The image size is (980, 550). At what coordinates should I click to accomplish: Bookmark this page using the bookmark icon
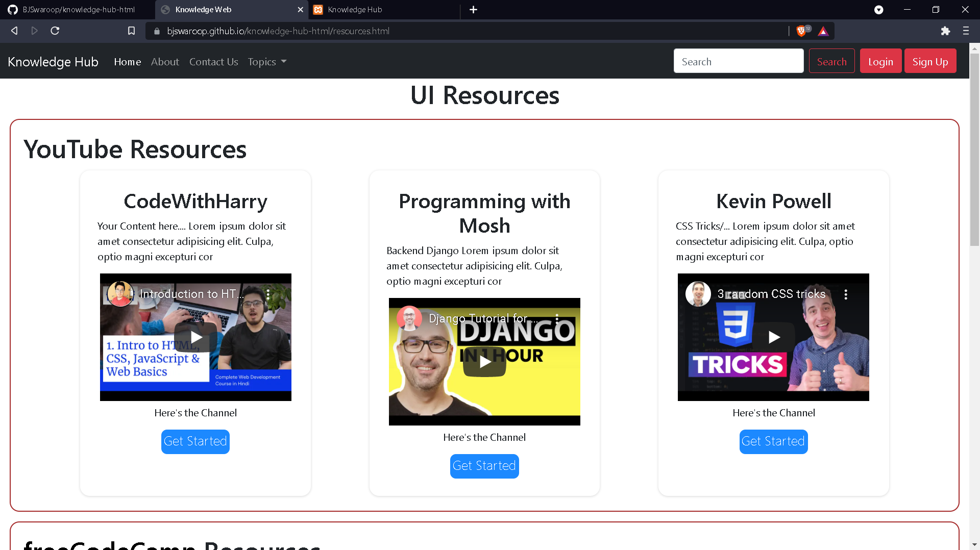point(131,31)
